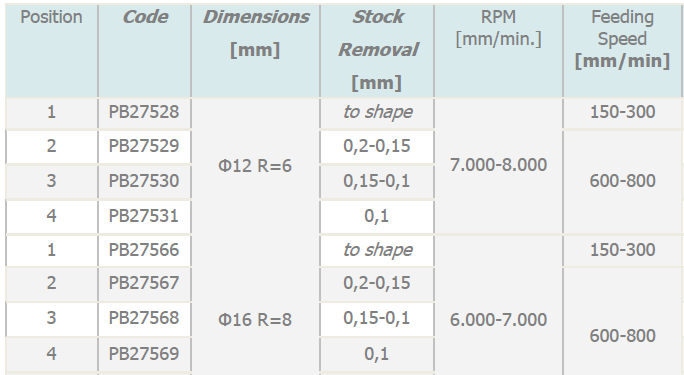The image size is (684, 375).
Task: Select the Φ12 R=6 dimensions cell
Action: tap(256, 166)
